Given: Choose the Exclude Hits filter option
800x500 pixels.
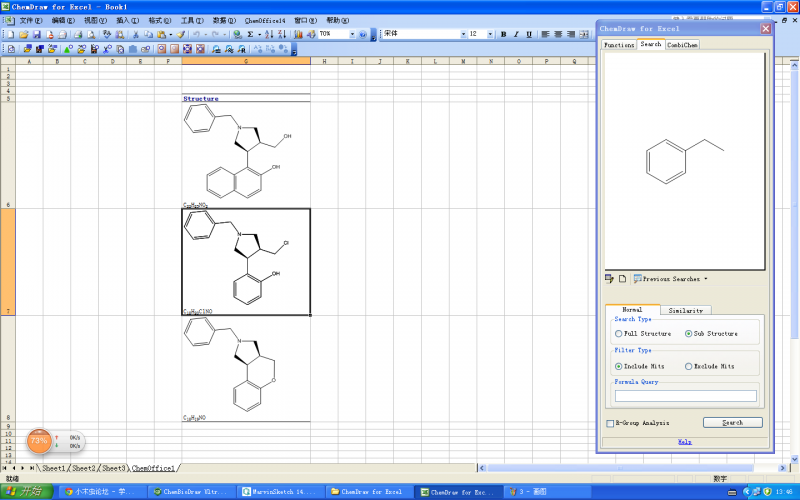Looking at the screenshot, I should click(x=688, y=366).
